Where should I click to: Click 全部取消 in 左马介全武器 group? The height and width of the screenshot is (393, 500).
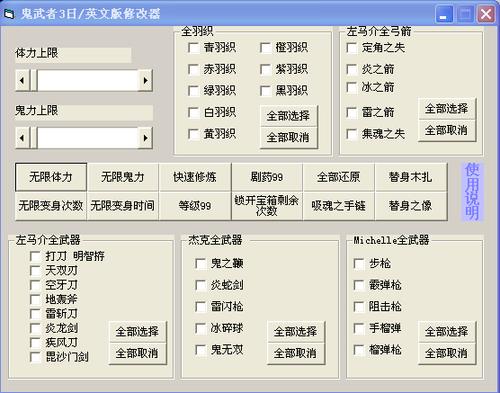[x=137, y=353]
